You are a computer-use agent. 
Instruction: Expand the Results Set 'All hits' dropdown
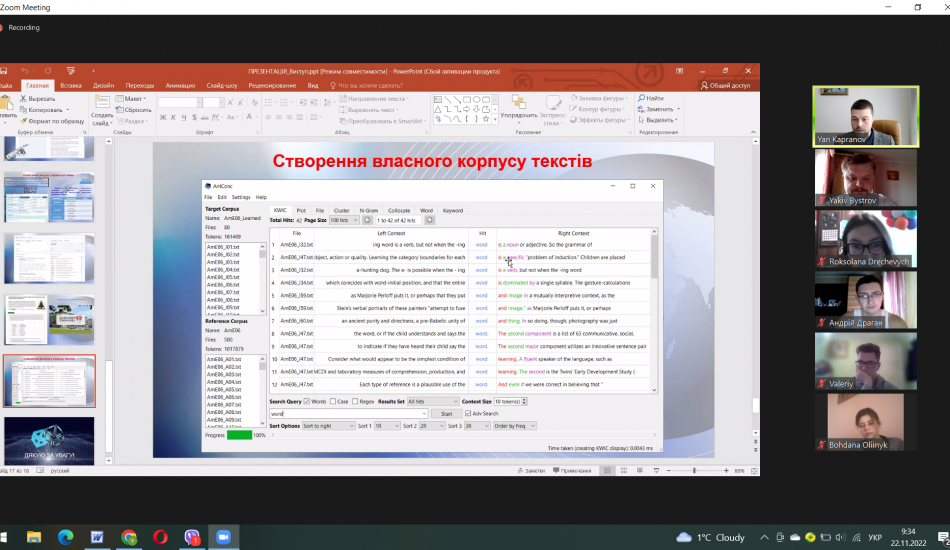point(433,401)
